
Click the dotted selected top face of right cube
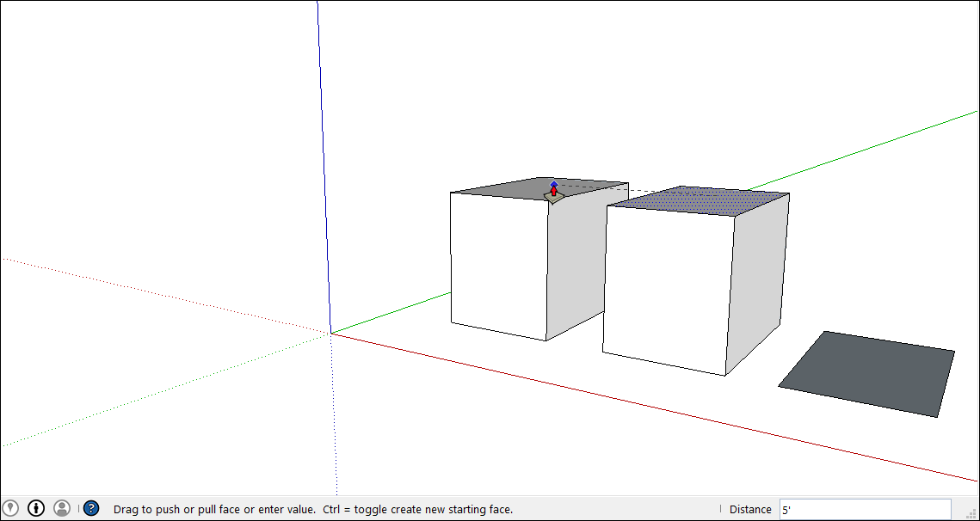pos(698,200)
